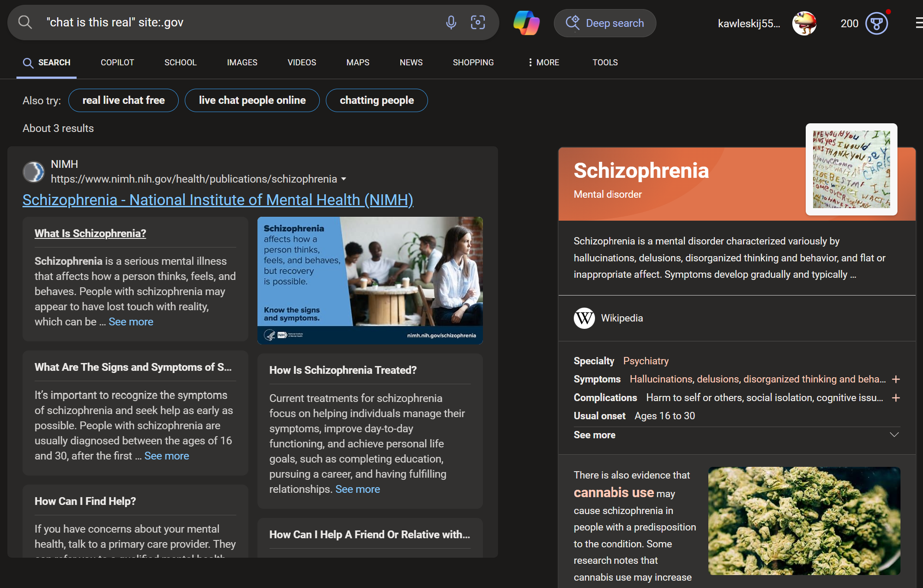
Task: Open the MORE dropdown menu
Action: [544, 62]
